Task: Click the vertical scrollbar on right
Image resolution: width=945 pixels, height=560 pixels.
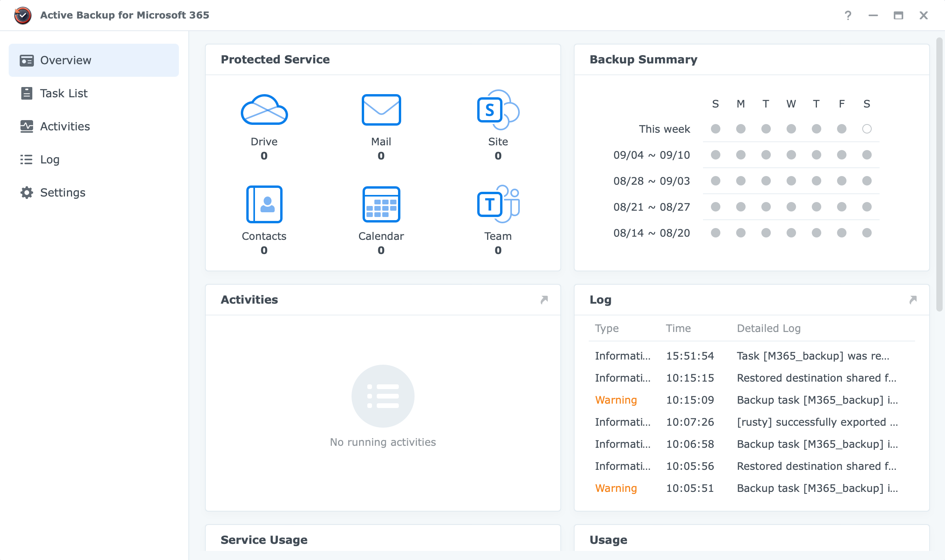Action: 939,174
